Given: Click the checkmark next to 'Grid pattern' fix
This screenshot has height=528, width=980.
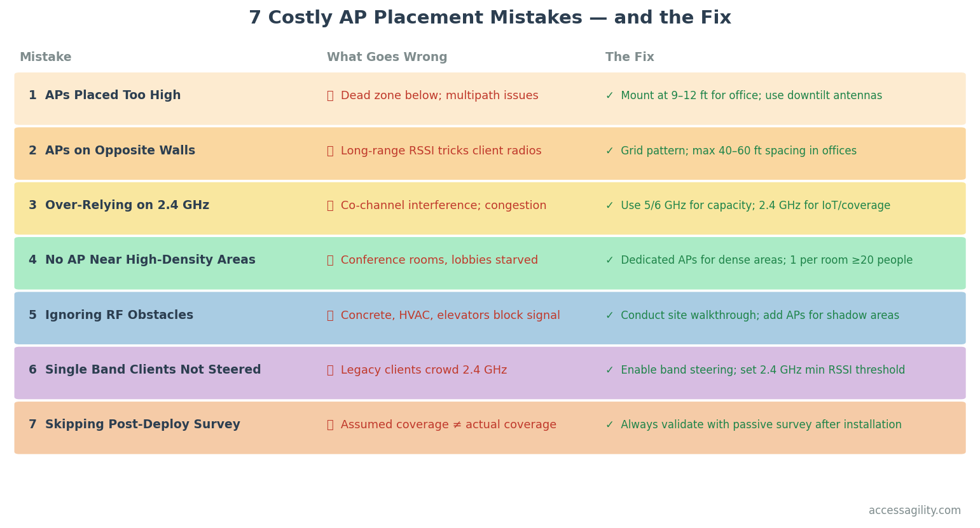Looking at the screenshot, I should [x=609, y=151].
